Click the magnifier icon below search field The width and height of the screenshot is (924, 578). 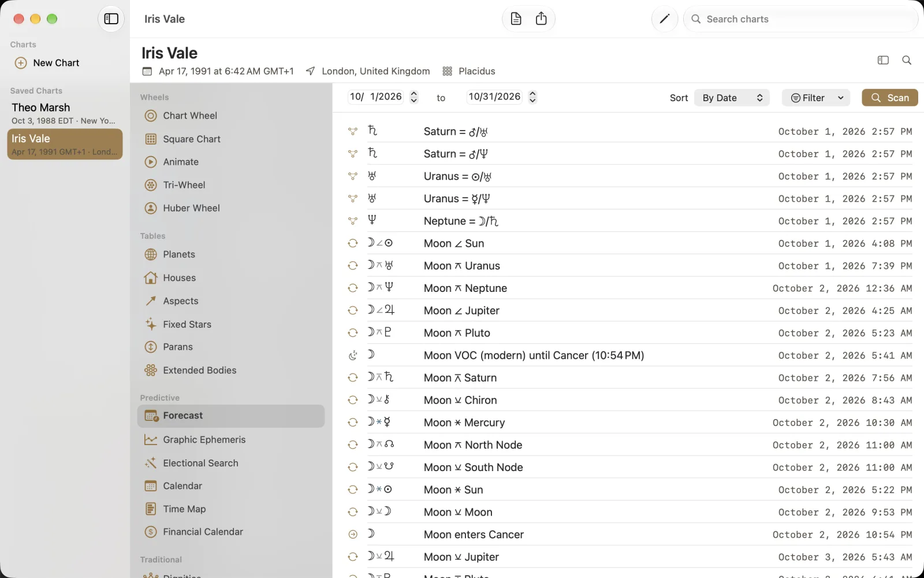coord(907,60)
